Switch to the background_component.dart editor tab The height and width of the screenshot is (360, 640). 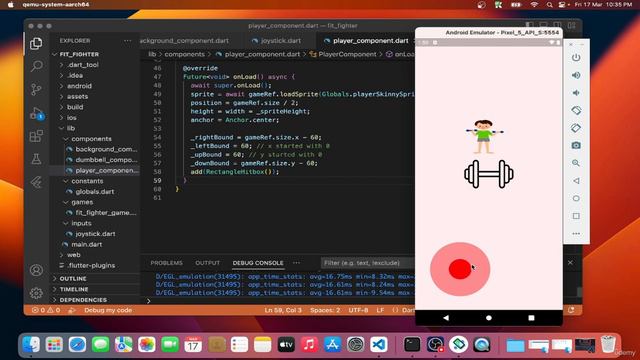pyautogui.click(x=184, y=41)
